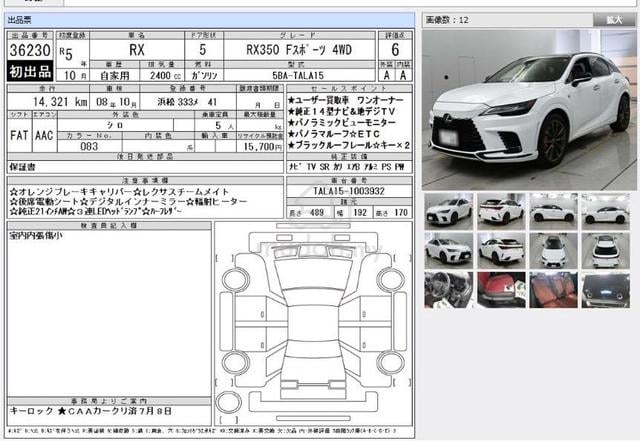Click sales point ユーザー買取車 ワンオーナー

(345, 100)
